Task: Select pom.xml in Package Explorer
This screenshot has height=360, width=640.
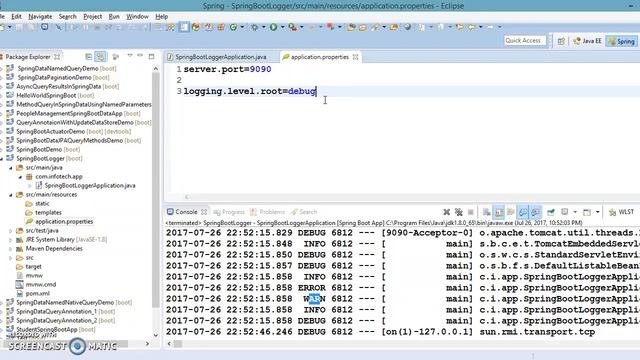Action: [x=38, y=293]
